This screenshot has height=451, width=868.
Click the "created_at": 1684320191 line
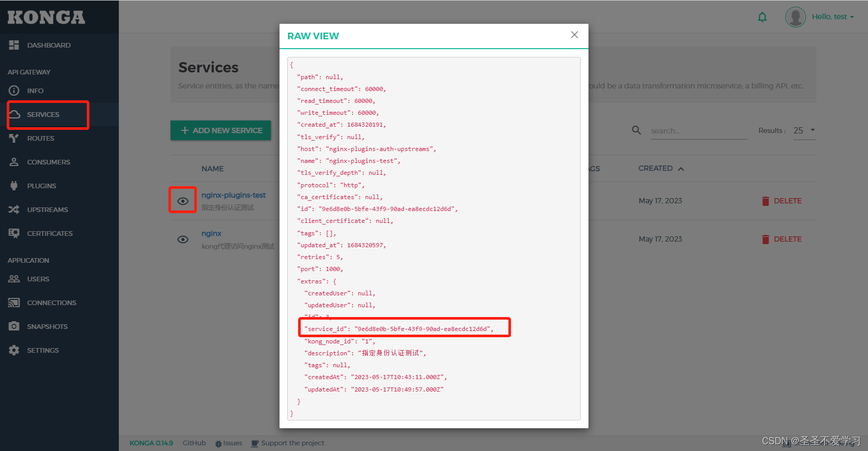[x=342, y=125]
